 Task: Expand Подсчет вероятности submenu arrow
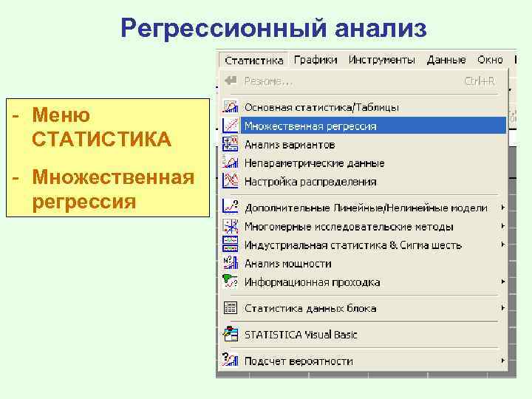tap(503, 361)
